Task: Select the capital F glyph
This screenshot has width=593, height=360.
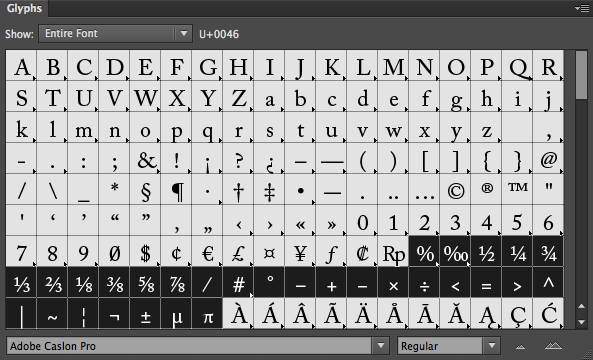Action: tap(177, 65)
